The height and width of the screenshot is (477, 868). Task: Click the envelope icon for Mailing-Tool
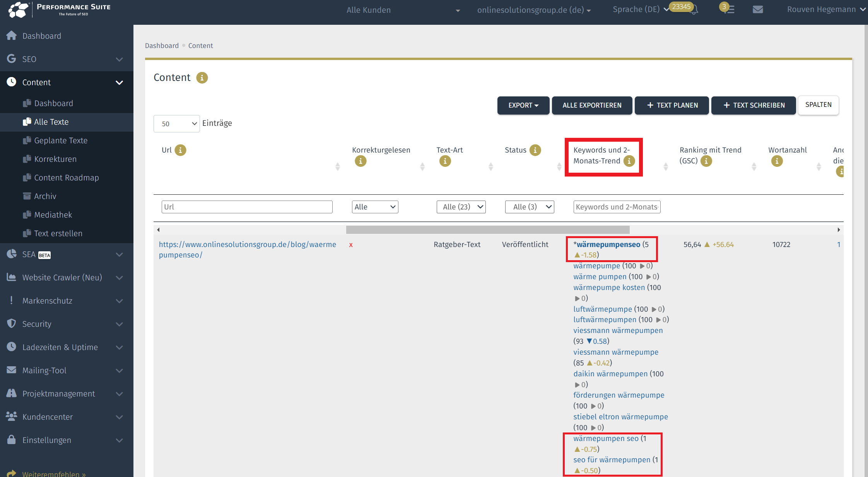point(12,370)
